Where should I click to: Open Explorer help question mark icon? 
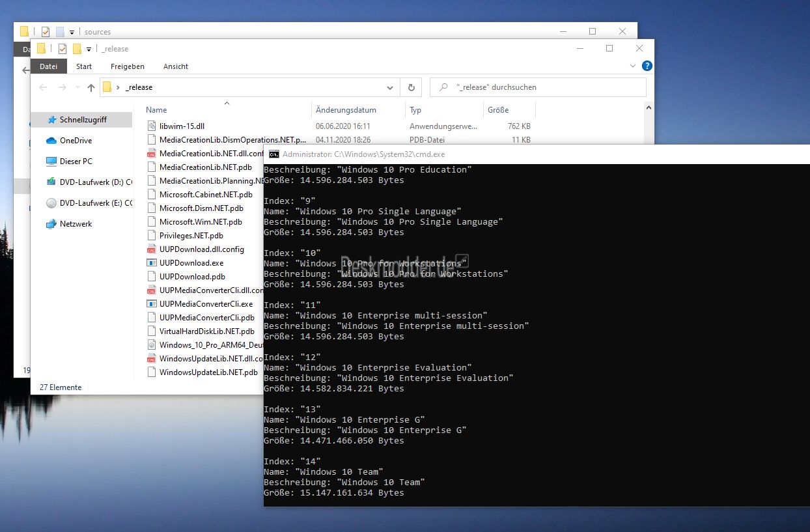pyautogui.click(x=647, y=66)
